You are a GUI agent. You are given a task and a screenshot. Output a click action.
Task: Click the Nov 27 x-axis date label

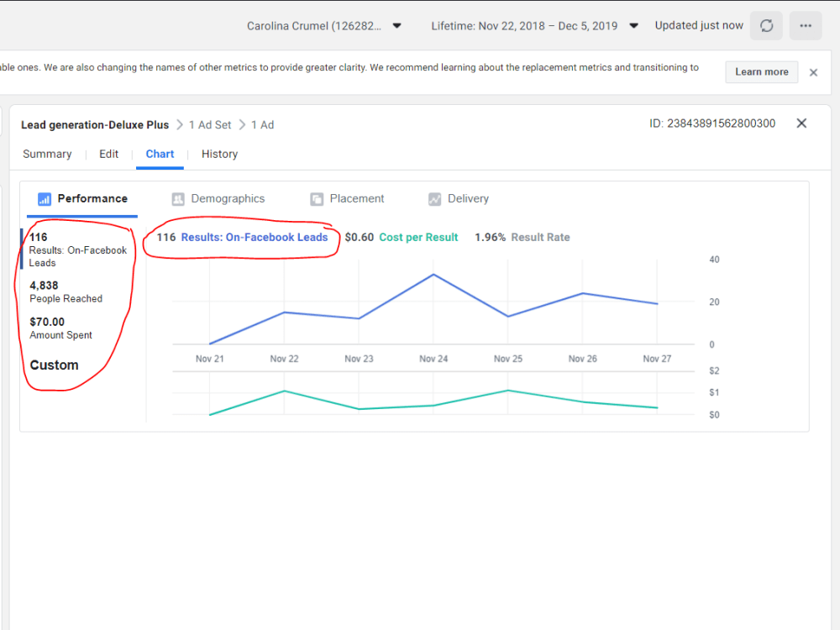pos(657,359)
